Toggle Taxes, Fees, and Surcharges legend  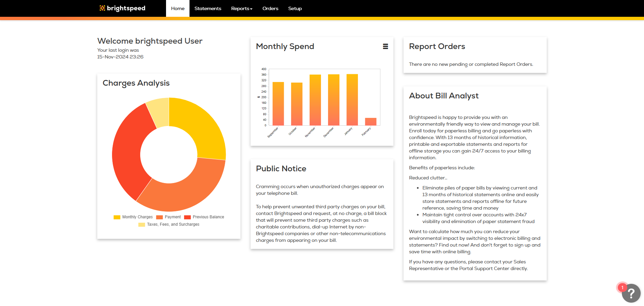[x=169, y=224]
